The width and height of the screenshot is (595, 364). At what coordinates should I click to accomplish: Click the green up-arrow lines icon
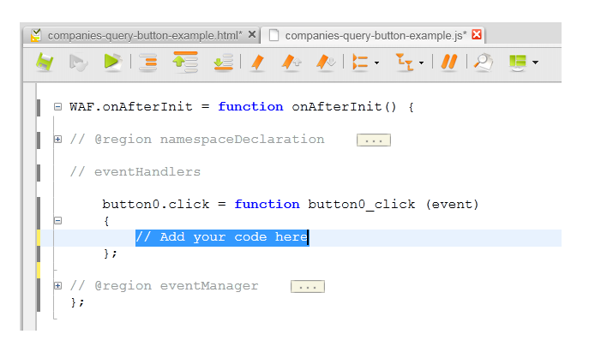(x=184, y=63)
